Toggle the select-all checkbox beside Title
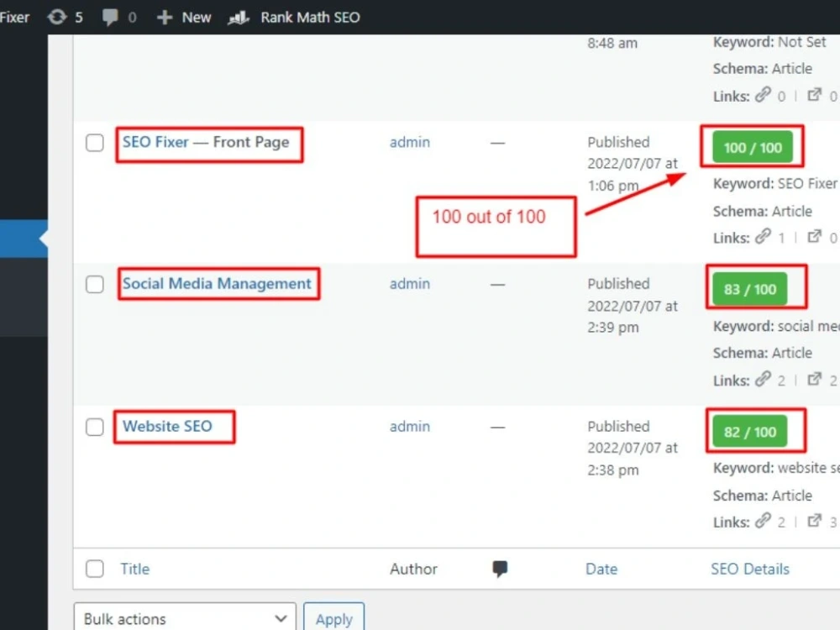Screen dimensions: 840x630 95,569
